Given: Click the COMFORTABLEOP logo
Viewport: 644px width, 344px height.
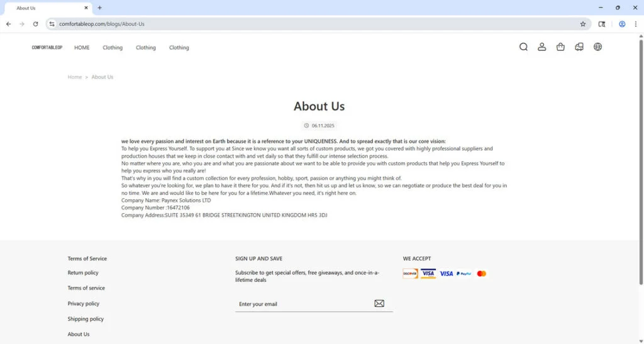Looking at the screenshot, I should [x=47, y=48].
